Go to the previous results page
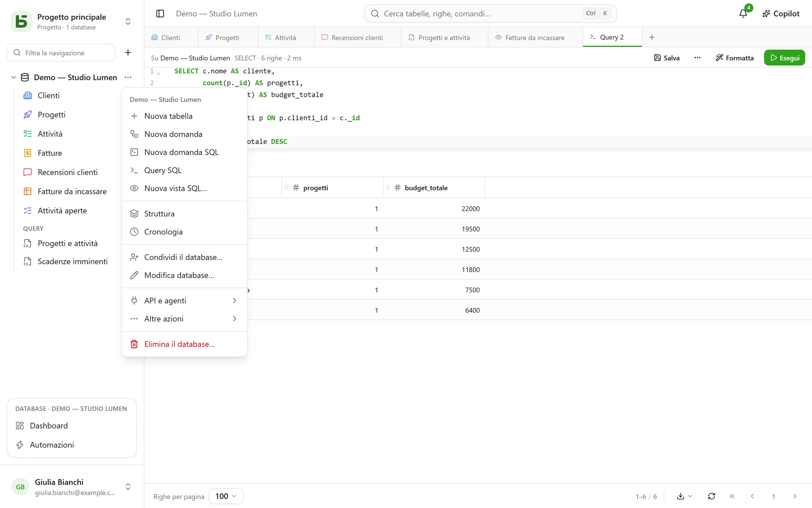This screenshot has height=508, width=812. tap(752, 496)
